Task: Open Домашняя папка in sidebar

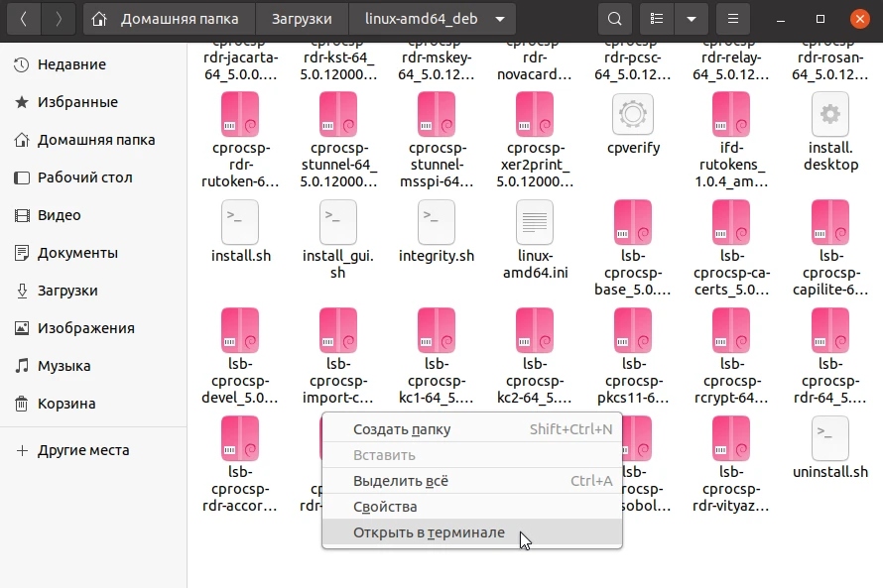Action: [x=93, y=140]
